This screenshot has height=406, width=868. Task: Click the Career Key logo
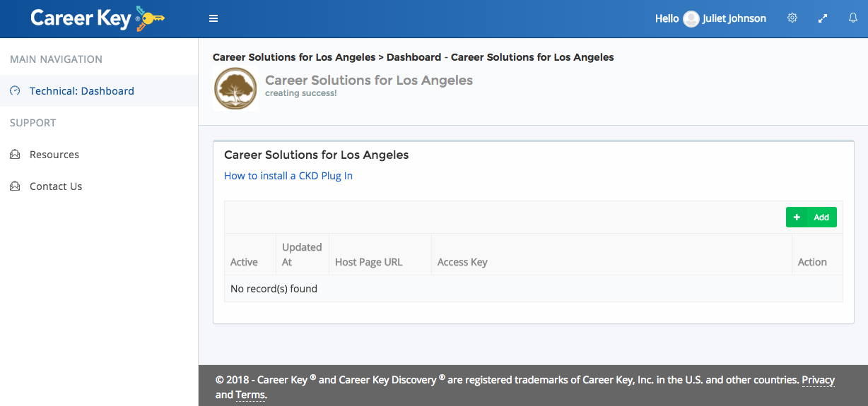click(x=98, y=19)
